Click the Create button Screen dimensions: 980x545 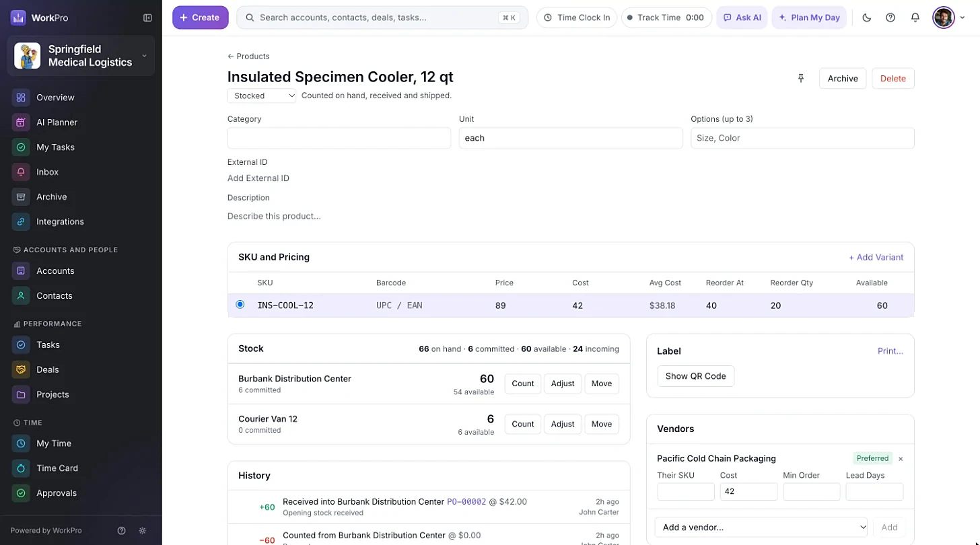click(201, 17)
